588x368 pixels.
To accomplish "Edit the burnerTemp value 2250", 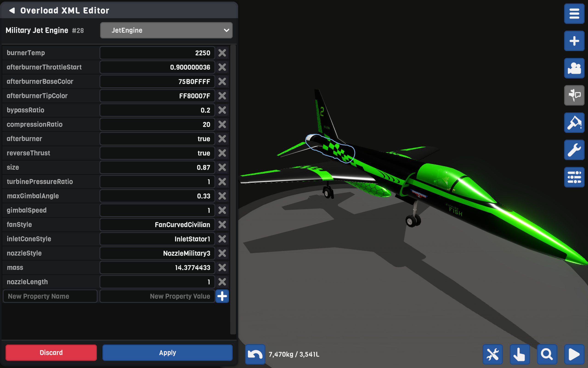I will click(157, 53).
